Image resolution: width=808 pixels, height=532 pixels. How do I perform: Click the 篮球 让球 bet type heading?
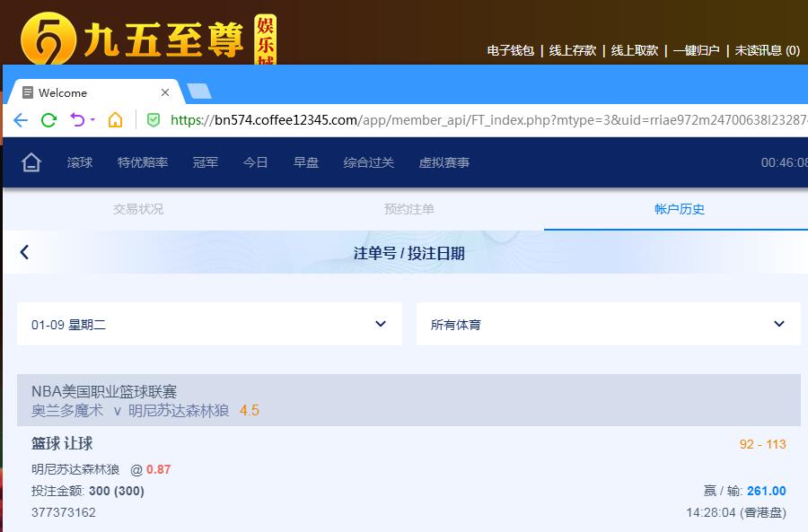click(62, 443)
